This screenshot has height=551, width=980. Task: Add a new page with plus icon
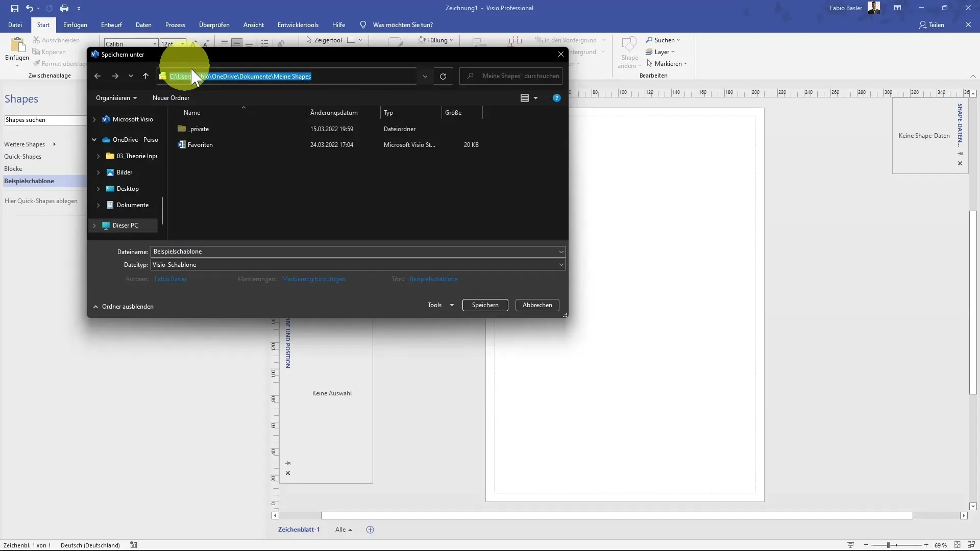[x=371, y=530]
